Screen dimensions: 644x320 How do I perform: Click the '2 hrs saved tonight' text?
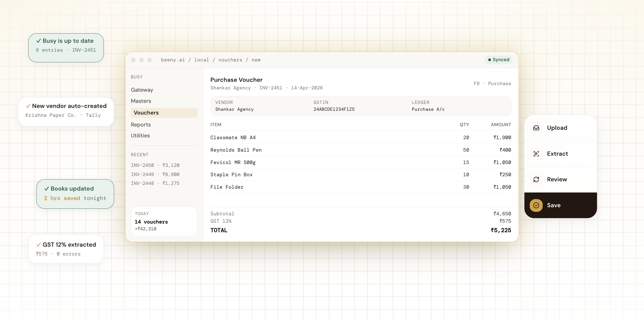click(x=75, y=198)
